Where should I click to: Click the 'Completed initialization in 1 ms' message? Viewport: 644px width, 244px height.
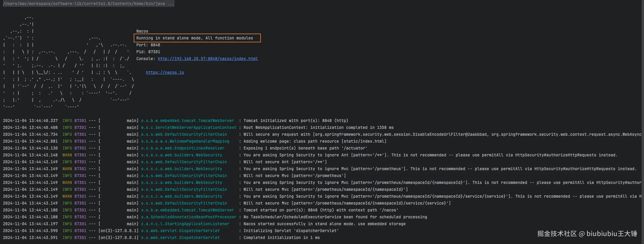(281, 238)
